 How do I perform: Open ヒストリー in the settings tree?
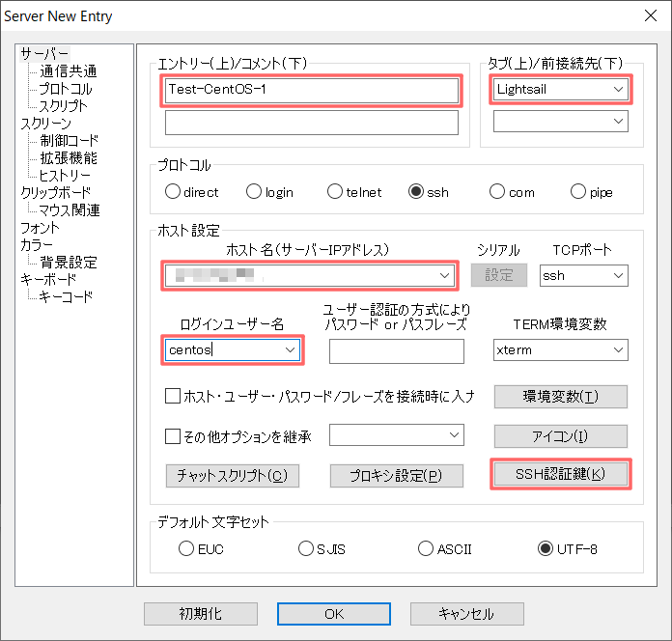click(65, 176)
